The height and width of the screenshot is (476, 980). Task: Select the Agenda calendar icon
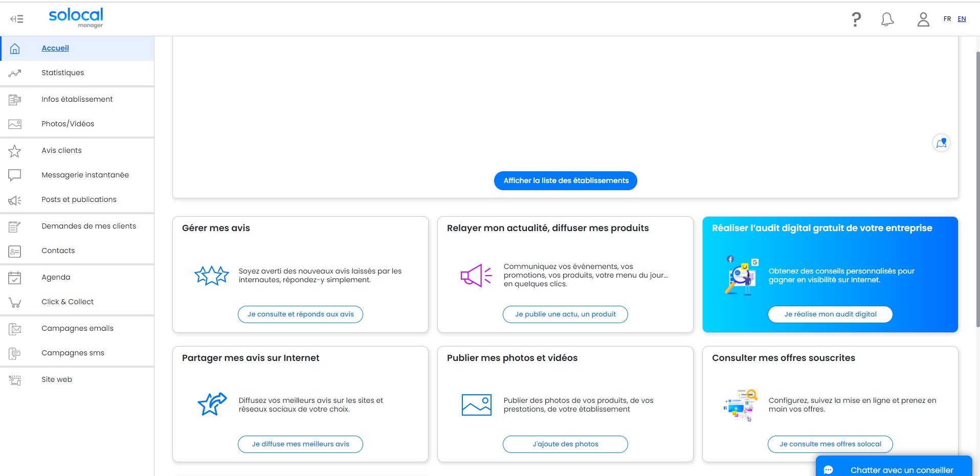pos(15,277)
